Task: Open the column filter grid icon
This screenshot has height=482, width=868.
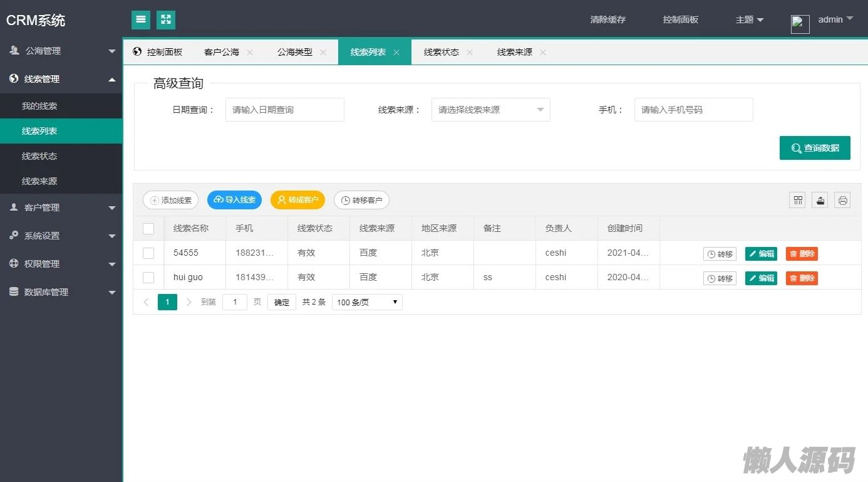Action: [x=797, y=200]
